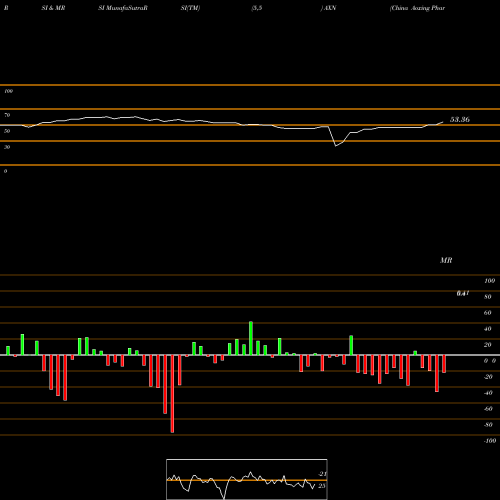
Task: Click the RSI axis label 30
Action: tap(7, 147)
